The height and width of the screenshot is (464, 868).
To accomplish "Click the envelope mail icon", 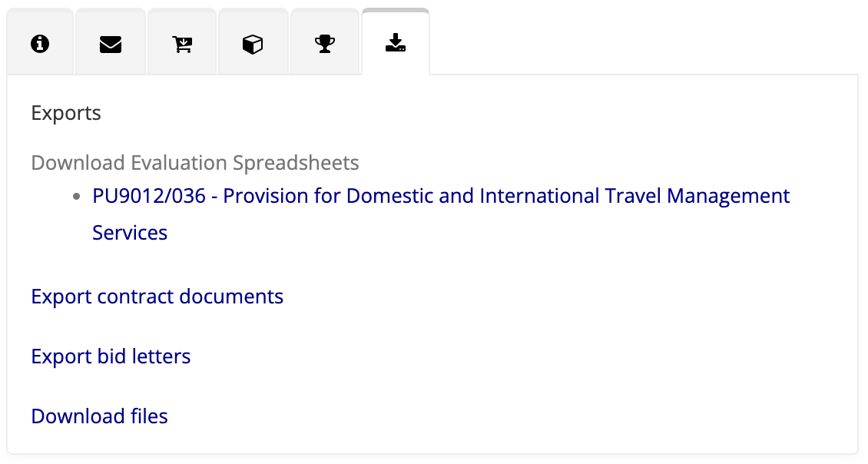I will pos(111,44).
